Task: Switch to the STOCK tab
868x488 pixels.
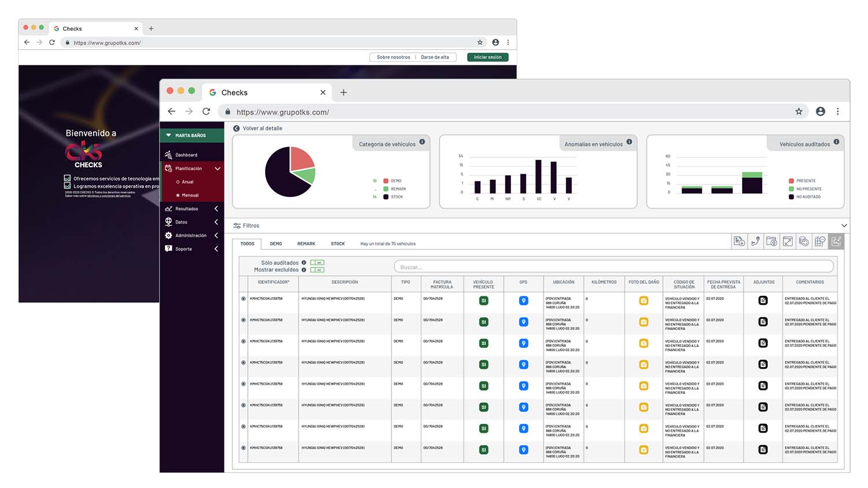Action: 337,244
